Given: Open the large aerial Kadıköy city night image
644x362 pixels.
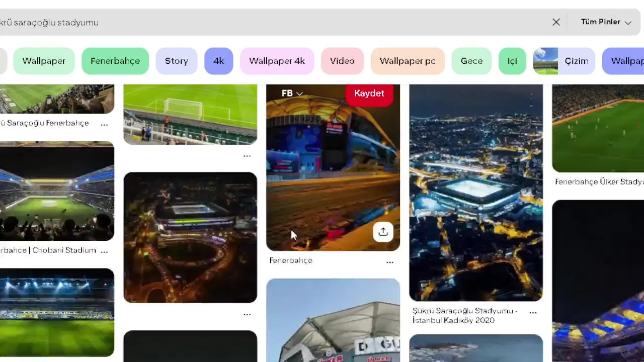Looking at the screenshot, I should point(476,193).
